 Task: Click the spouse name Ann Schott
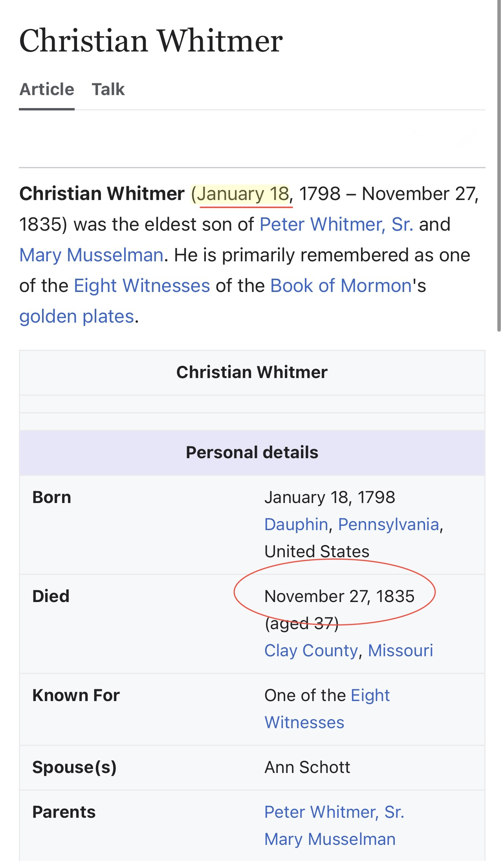point(307,767)
